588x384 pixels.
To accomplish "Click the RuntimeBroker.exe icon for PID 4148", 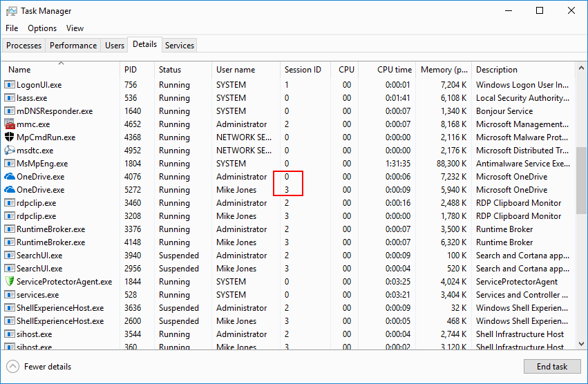I will coord(10,242).
